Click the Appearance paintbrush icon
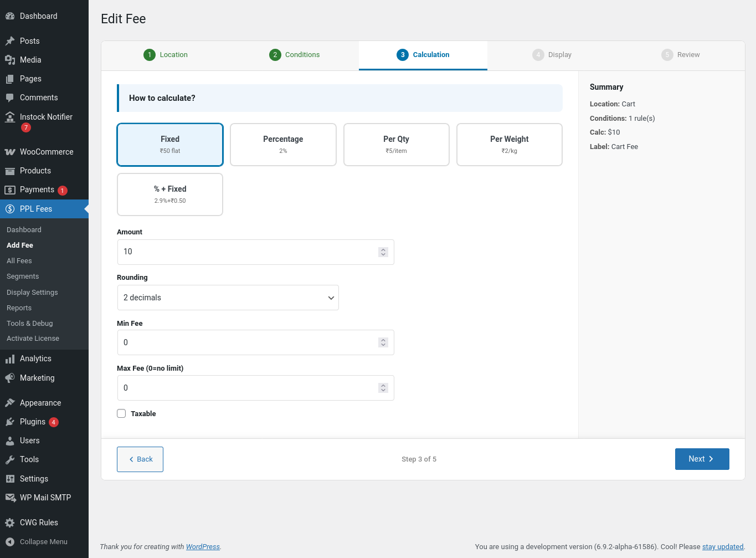 (10, 403)
